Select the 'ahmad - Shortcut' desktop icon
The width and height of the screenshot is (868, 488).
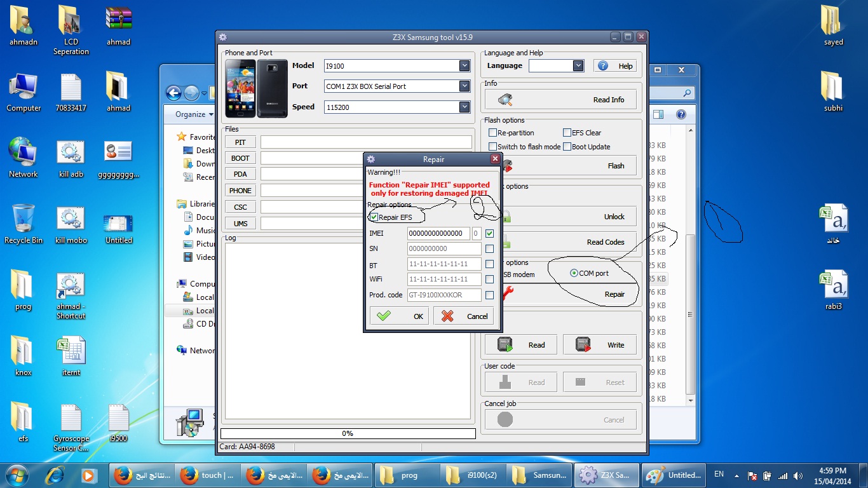(x=71, y=295)
